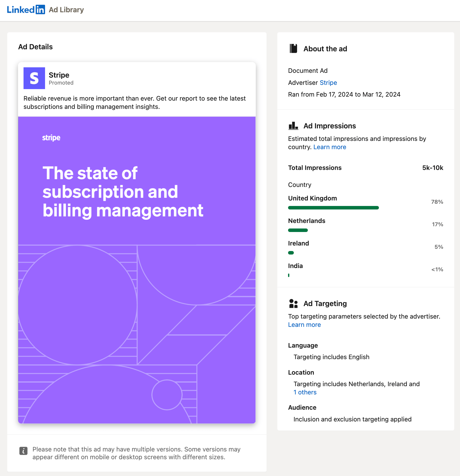Click the Netherlands impressions bar
This screenshot has height=476, width=460.
pos(298,230)
